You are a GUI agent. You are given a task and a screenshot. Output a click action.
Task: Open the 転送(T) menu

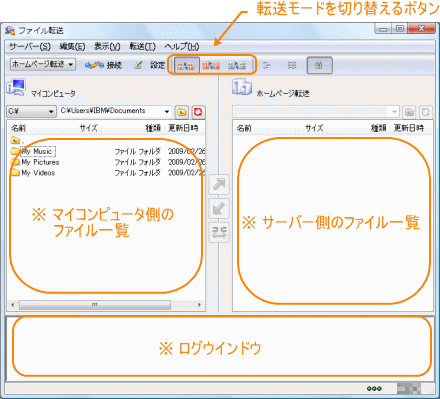[142, 47]
